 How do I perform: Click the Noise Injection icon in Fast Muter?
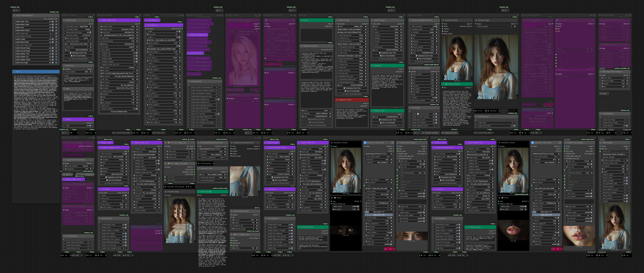(418, 117)
